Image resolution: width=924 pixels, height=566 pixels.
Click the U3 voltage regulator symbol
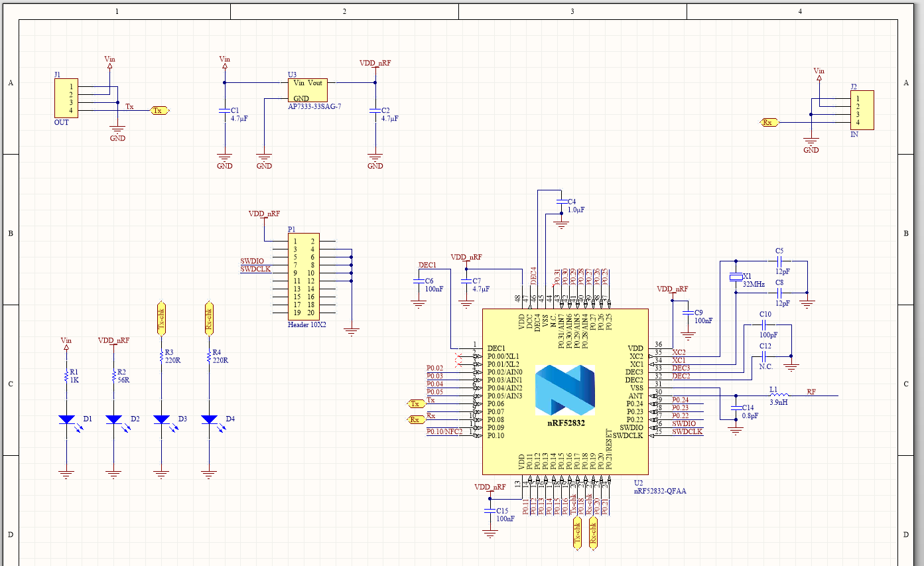[308, 90]
